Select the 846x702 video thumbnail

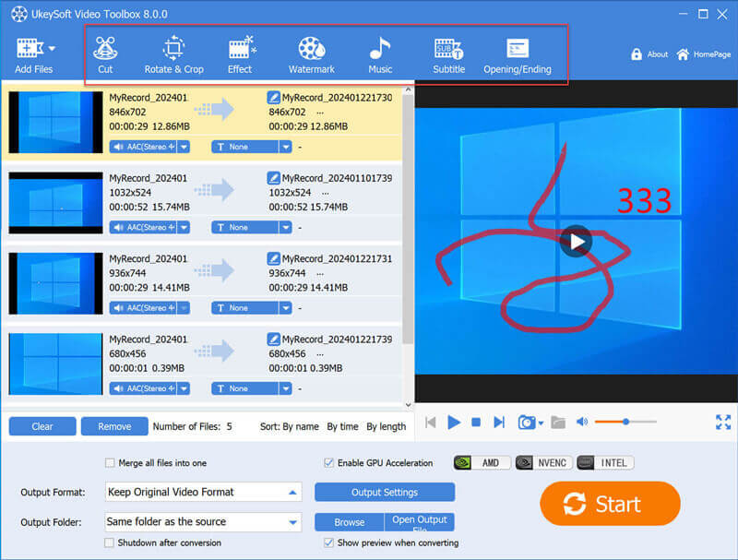point(55,122)
